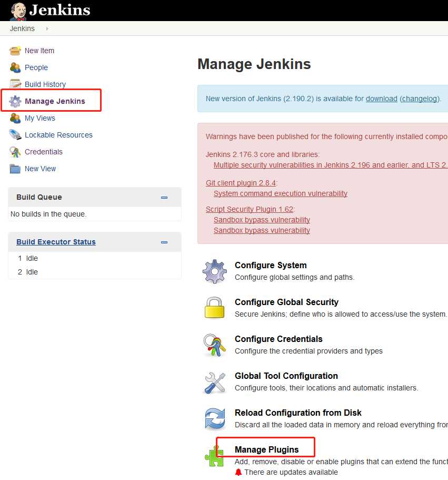Create a New View from sidebar
448x480 pixels.
[x=41, y=169]
